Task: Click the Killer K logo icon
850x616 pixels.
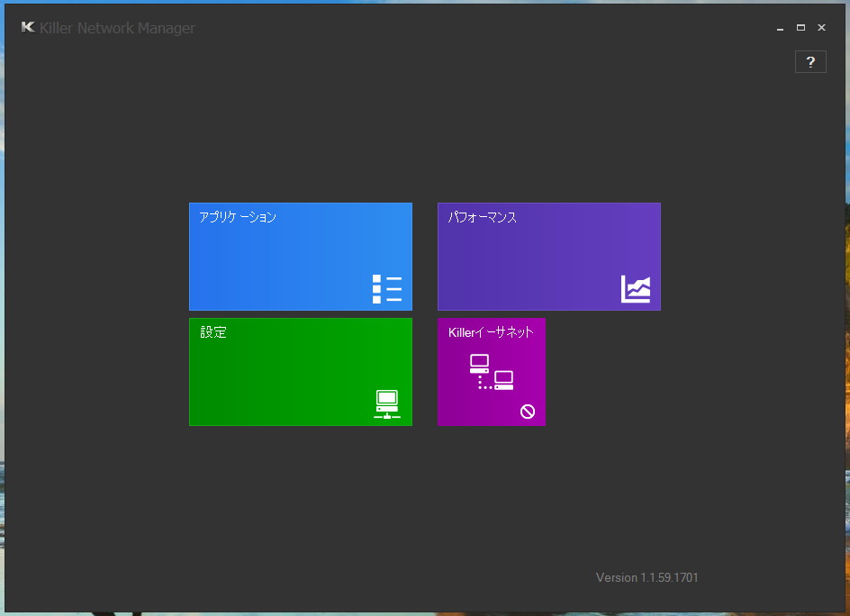Action: click(28, 27)
